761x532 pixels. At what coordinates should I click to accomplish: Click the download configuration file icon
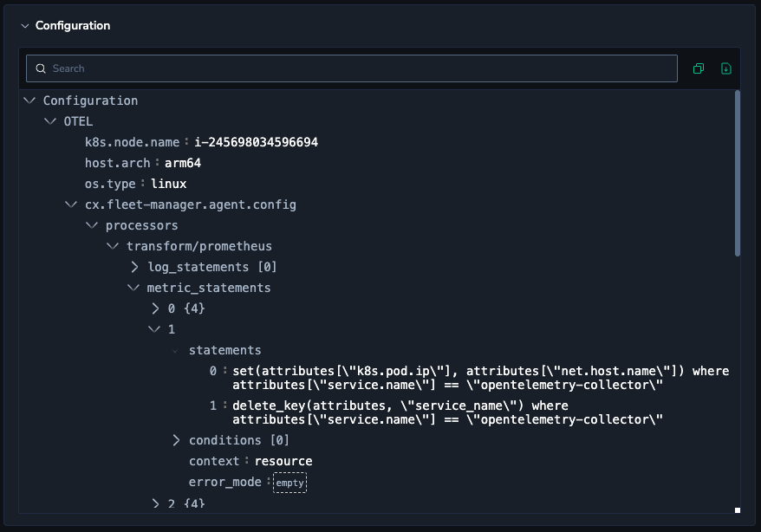[x=726, y=68]
